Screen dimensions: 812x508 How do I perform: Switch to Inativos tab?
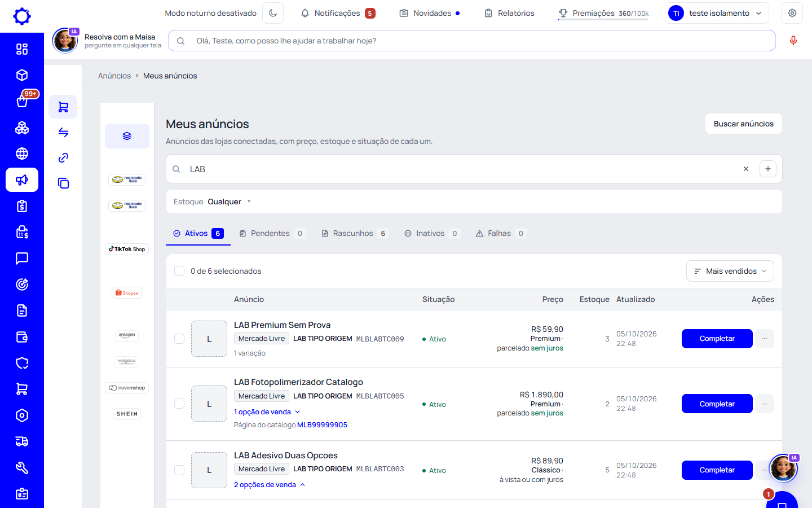[432, 233]
